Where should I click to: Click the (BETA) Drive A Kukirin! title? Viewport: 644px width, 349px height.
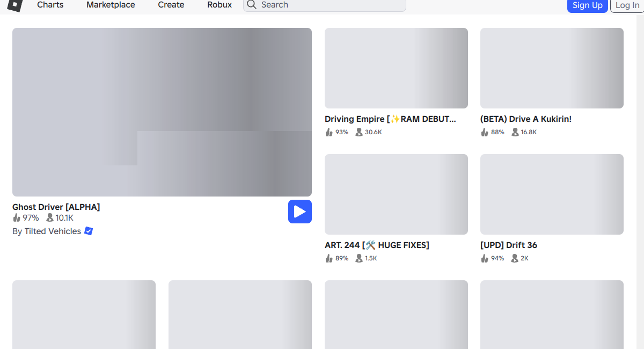[x=526, y=119]
